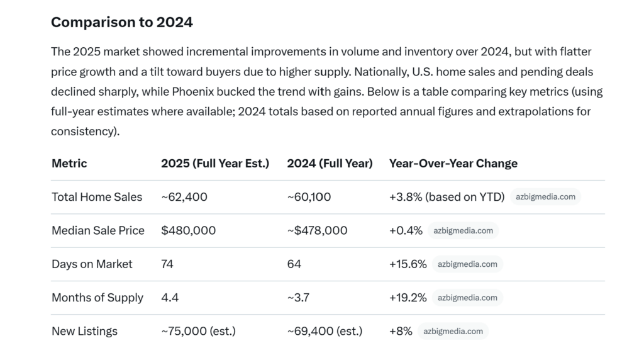Click the +3.8% (based on YTD) text
The height and width of the screenshot is (360, 644).
pos(447,197)
